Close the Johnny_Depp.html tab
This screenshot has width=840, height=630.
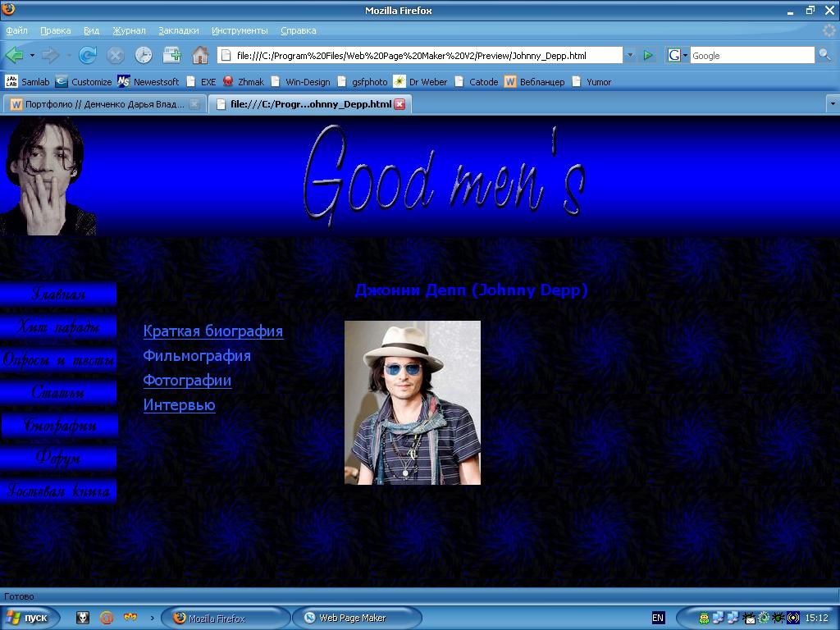point(399,104)
